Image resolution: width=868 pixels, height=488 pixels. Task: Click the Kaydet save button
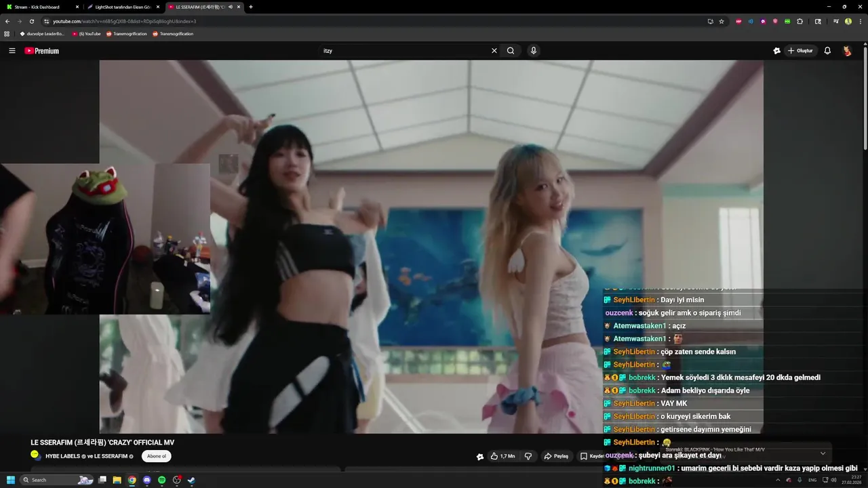tap(592, 456)
